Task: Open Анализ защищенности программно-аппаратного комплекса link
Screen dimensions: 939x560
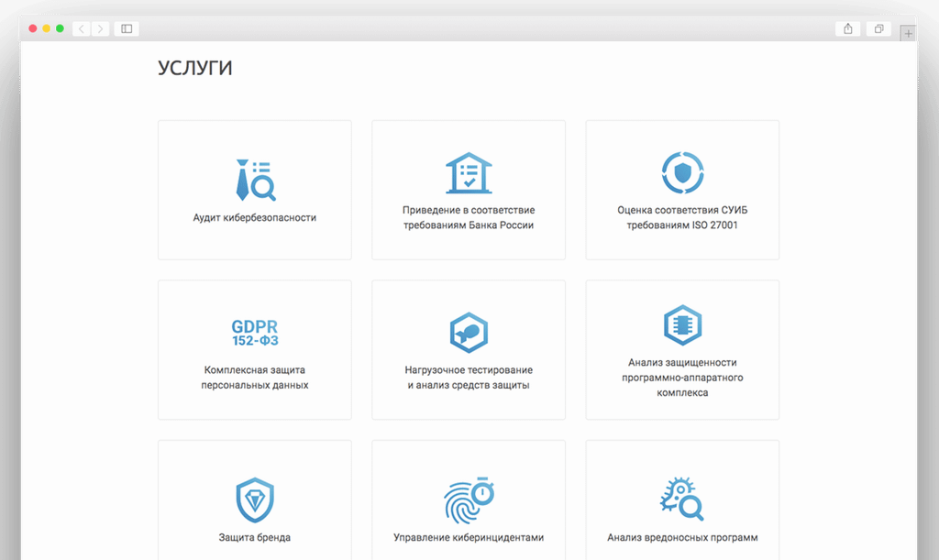Action: pyautogui.click(x=682, y=378)
